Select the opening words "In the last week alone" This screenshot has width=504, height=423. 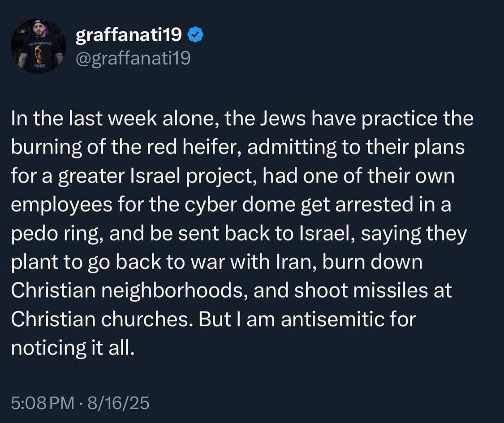[113, 119]
